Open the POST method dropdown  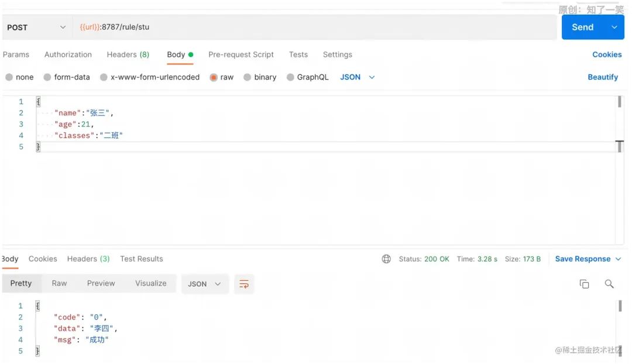[x=36, y=28]
